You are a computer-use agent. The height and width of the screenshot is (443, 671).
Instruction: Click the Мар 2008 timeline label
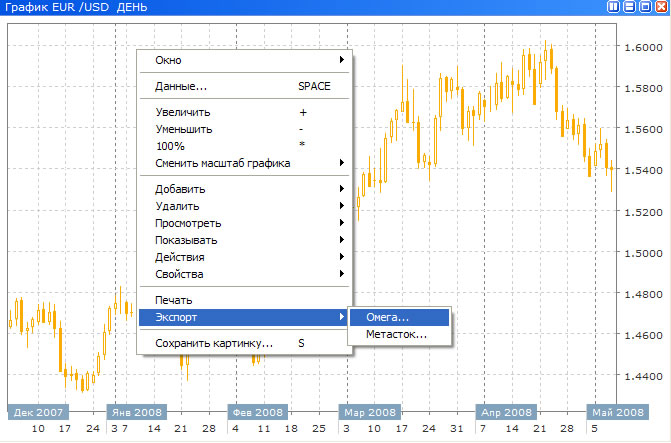tap(369, 411)
